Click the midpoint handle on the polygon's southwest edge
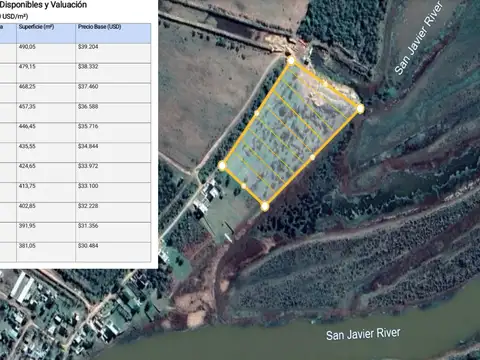This screenshot has height=360, width=480. [244, 186]
